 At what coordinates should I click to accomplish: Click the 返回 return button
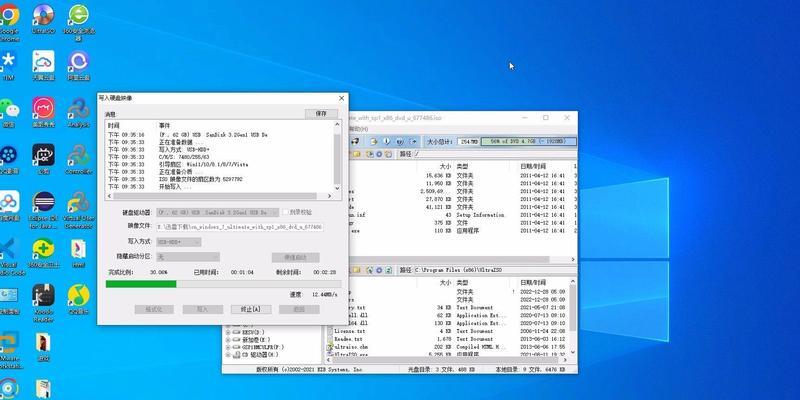[299, 309]
